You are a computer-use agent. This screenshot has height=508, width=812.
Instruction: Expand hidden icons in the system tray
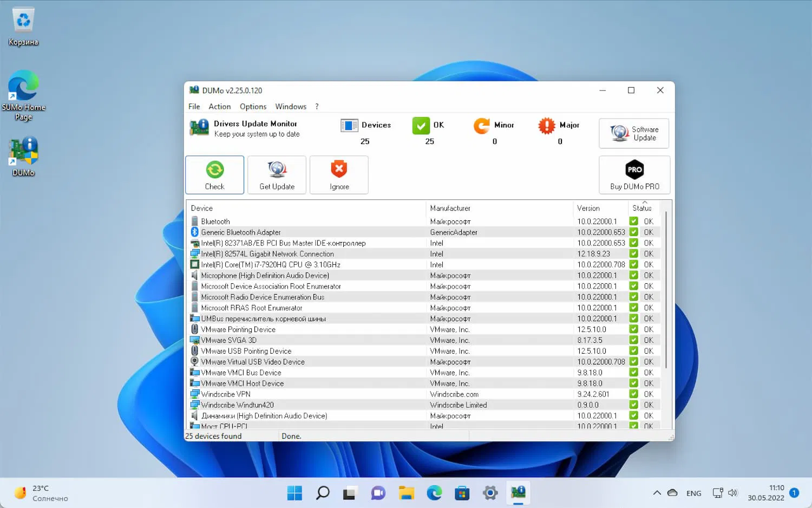pos(657,493)
